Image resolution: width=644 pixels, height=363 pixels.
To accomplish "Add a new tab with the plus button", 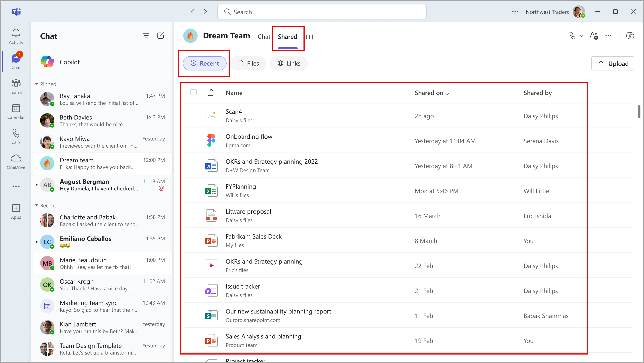I will pyautogui.click(x=310, y=37).
